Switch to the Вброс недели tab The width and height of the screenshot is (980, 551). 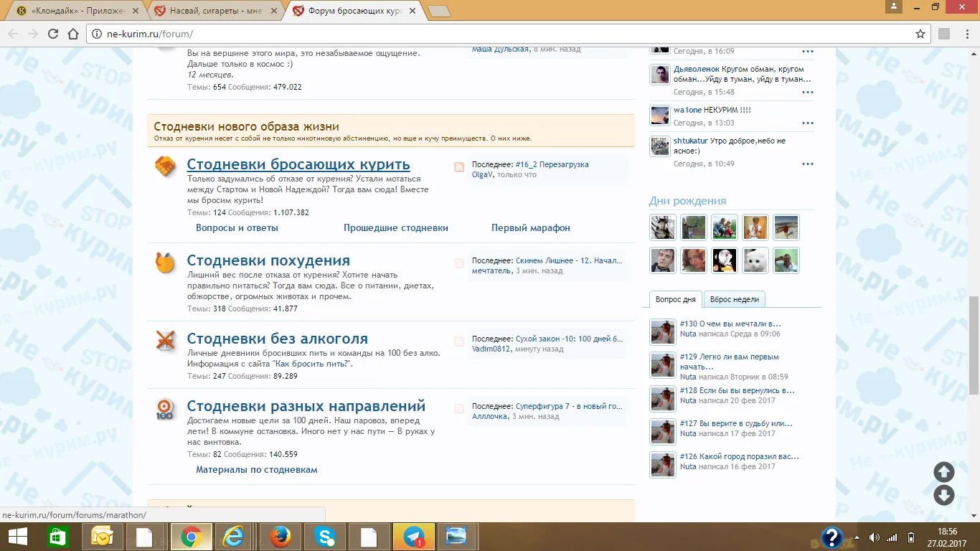click(x=735, y=299)
